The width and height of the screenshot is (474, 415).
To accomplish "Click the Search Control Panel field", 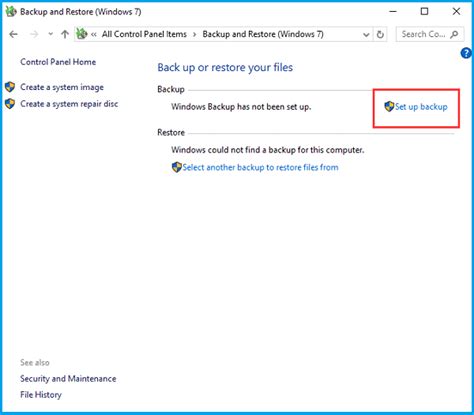I will (430, 34).
